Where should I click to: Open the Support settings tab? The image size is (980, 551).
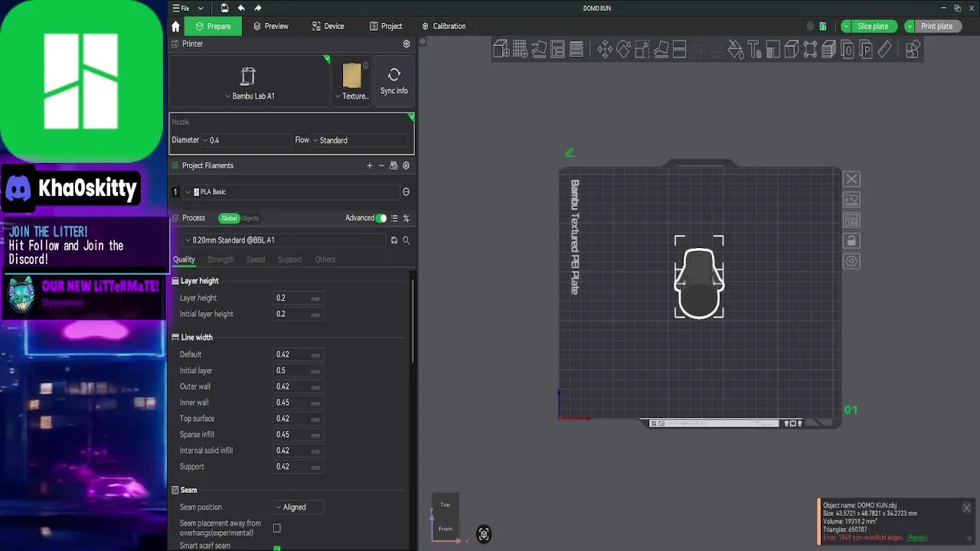pos(290,259)
